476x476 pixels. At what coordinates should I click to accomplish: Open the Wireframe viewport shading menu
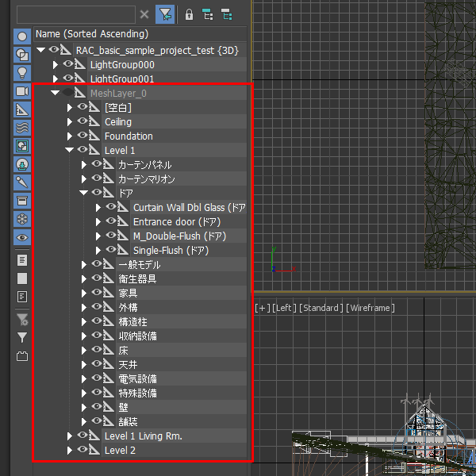370,308
